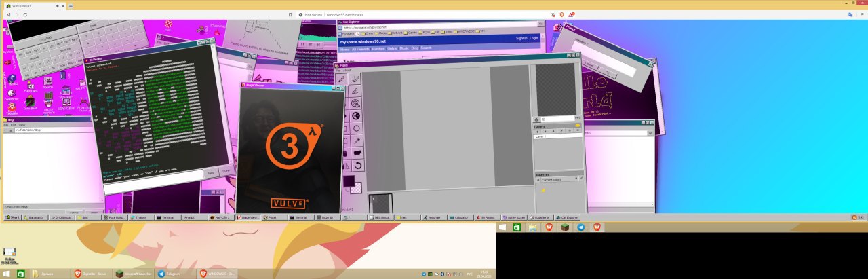The width and height of the screenshot is (868, 279).
Task: Open Speech desktop icon on Windows93
Action: click(x=48, y=83)
